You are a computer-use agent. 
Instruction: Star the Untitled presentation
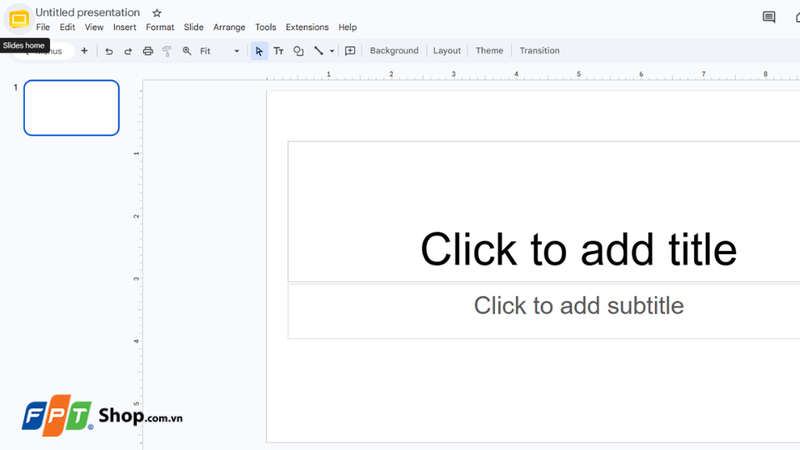coord(157,13)
